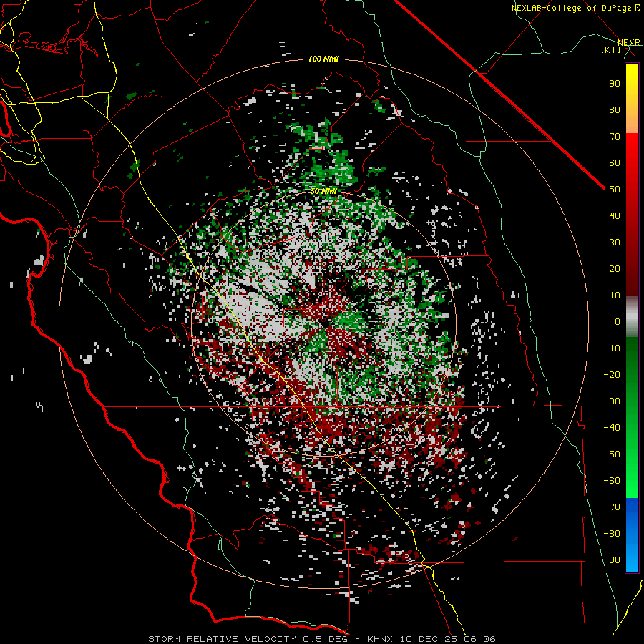Click the 30 value on the velocity scale

pyautogui.click(x=615, y=243)
